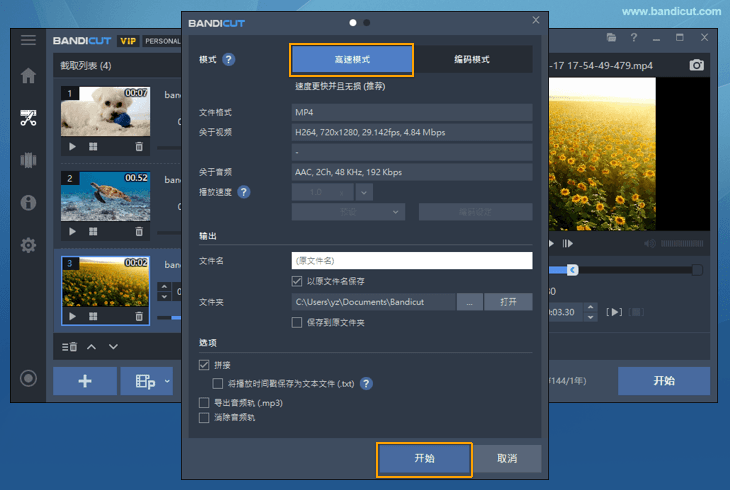Open grid view icon for clip 3
This screenshot has height=490, width=730.
(93, 316)
